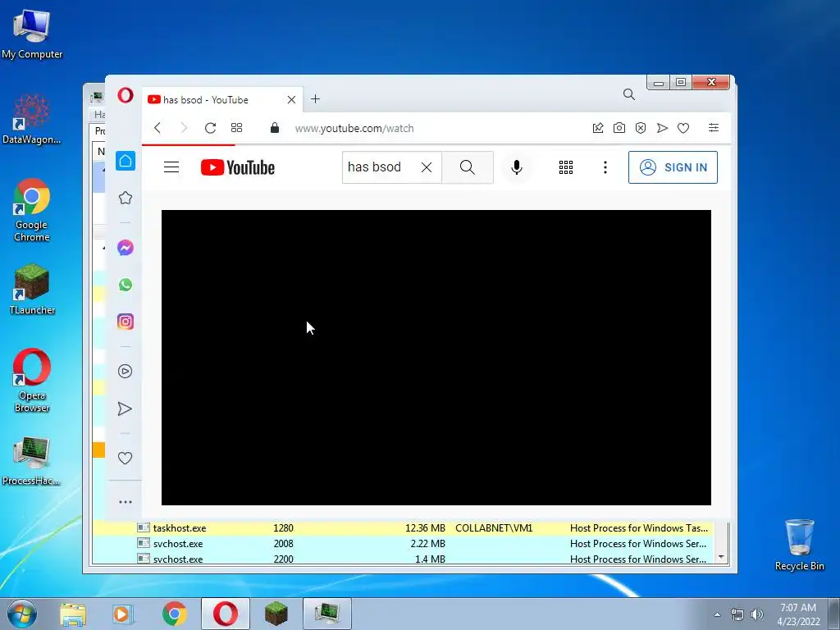Click the black YouTube video player
840x630 pixels.
436,358
